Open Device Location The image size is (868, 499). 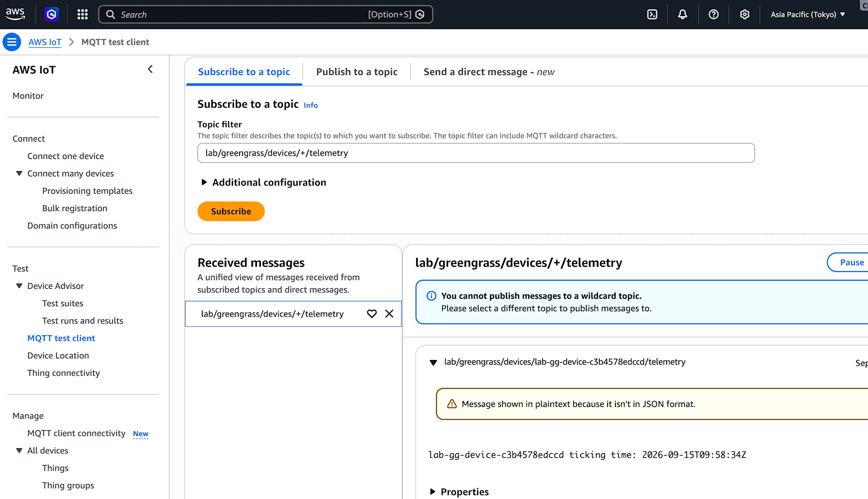58,355
